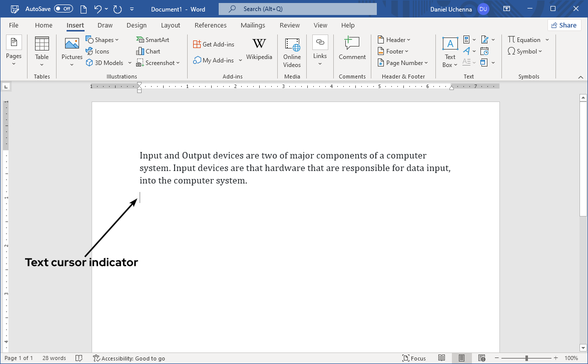Click the SmartArt graphic button
This screenshot has width=588, height=364.
pyautogui.click(x=153, y=40)
